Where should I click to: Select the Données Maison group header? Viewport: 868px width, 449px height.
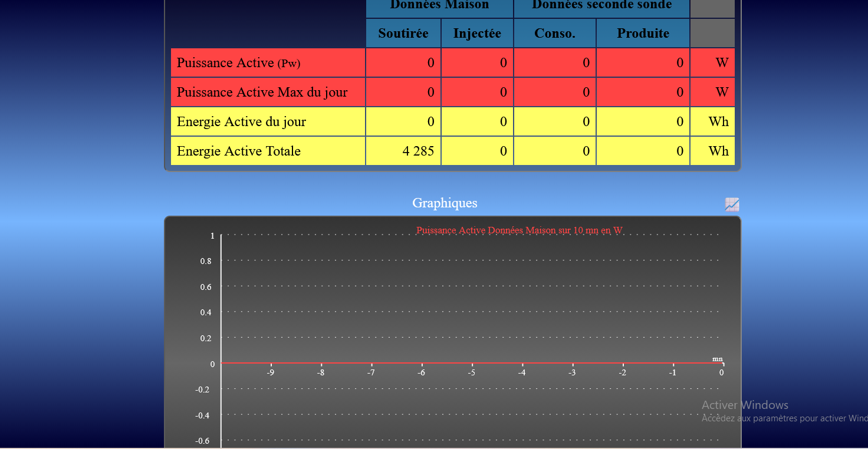tap(439, 6)
